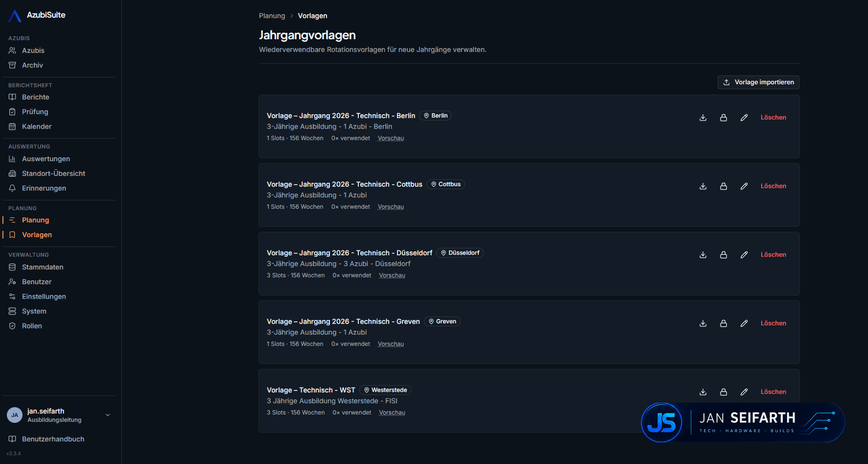
Task: Download the Greven template
Action: (x=703, y=323)
